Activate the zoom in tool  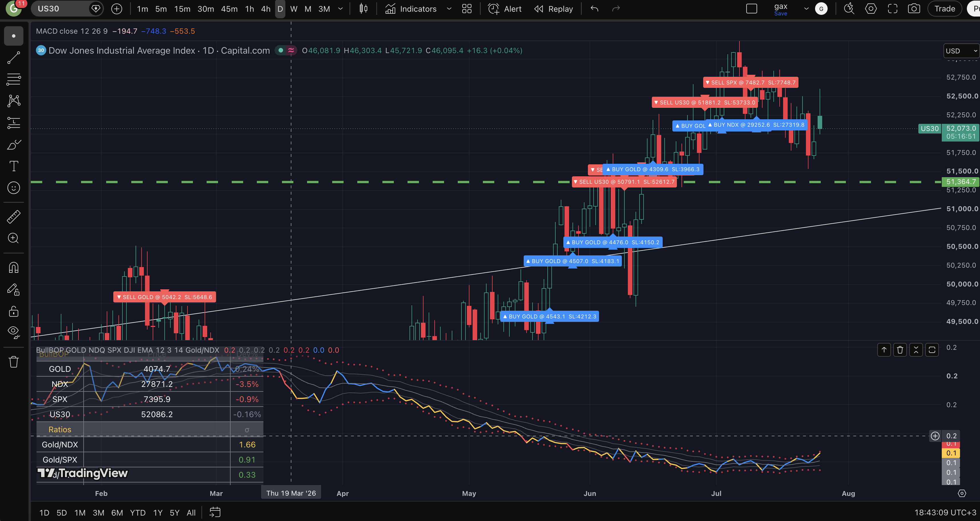click(14, 239)
